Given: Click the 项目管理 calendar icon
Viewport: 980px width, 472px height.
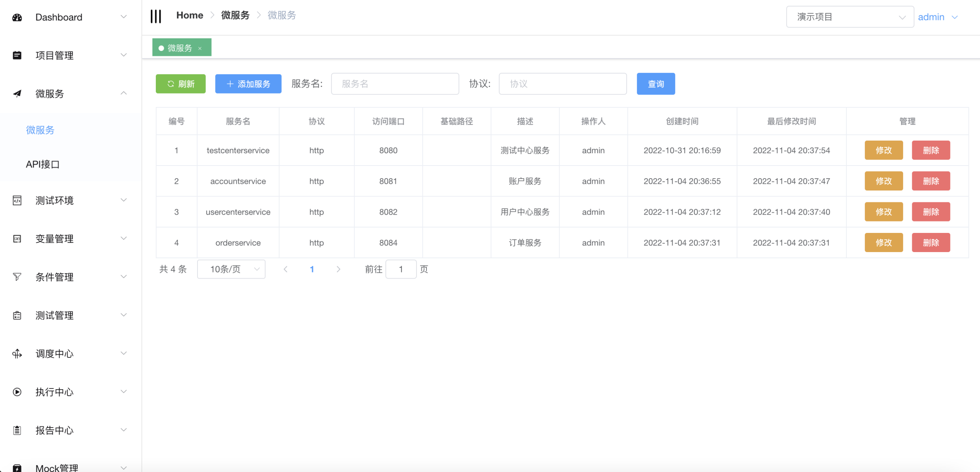Looking at the screenshot, I should pyautogui.click(x=17, y=56).
